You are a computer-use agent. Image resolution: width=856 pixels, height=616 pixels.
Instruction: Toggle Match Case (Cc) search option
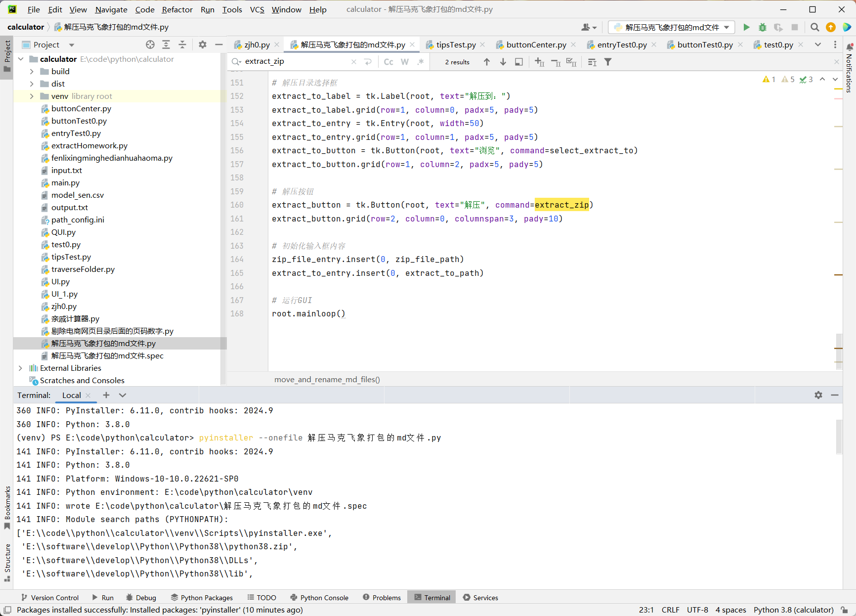[388, 62]
